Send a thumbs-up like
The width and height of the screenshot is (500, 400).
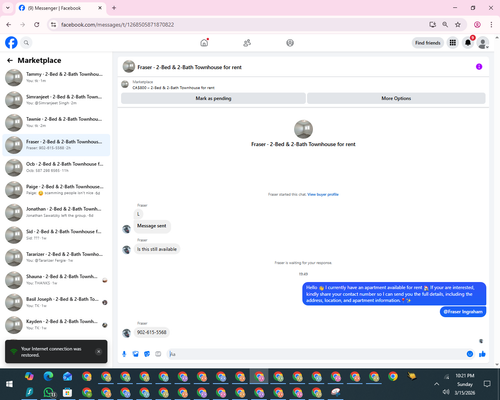point(482,354)
